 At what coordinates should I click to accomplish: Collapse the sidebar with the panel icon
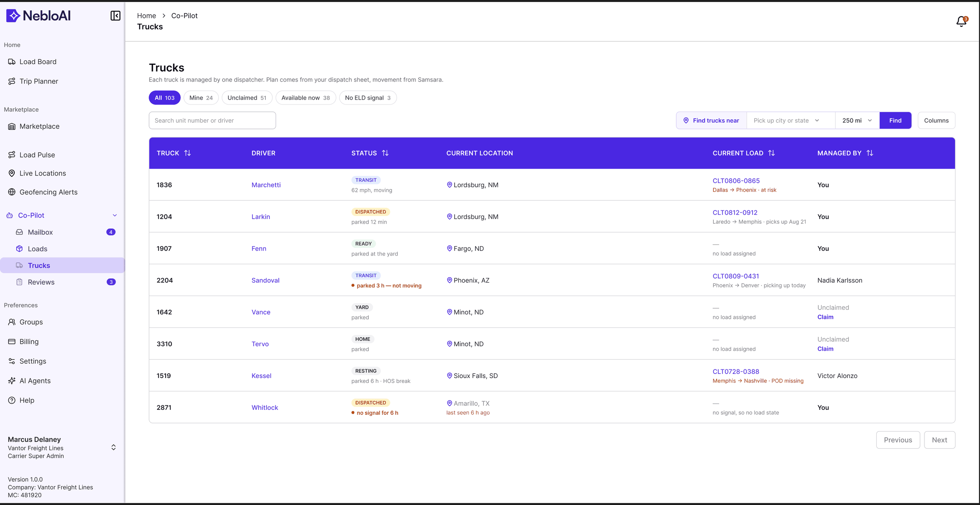(x=116, y=16)
